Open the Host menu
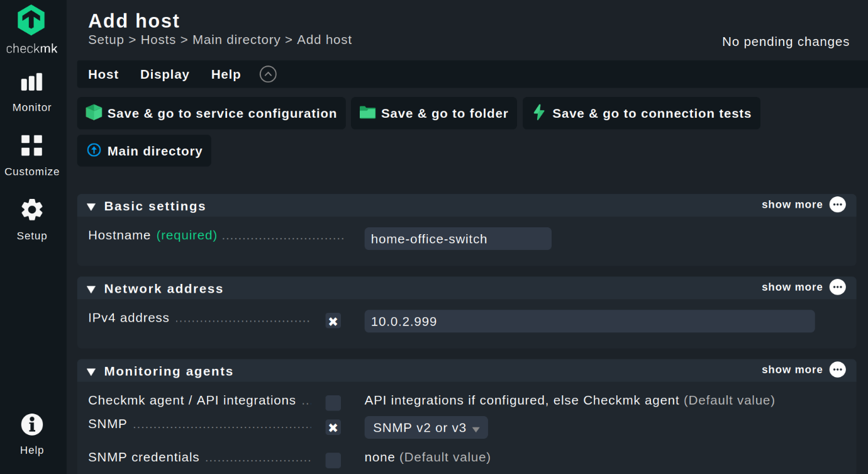868x474 pixels. (103, 74)
